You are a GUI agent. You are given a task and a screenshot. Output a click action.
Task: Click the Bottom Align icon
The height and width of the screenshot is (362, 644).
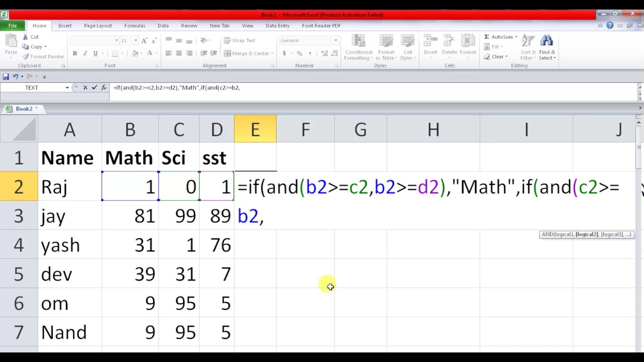point(189,40)
